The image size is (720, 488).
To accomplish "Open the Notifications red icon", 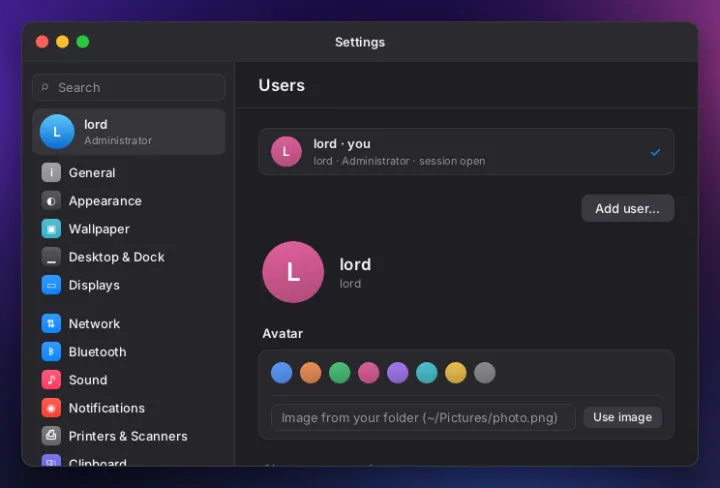I will pos(51,408).
